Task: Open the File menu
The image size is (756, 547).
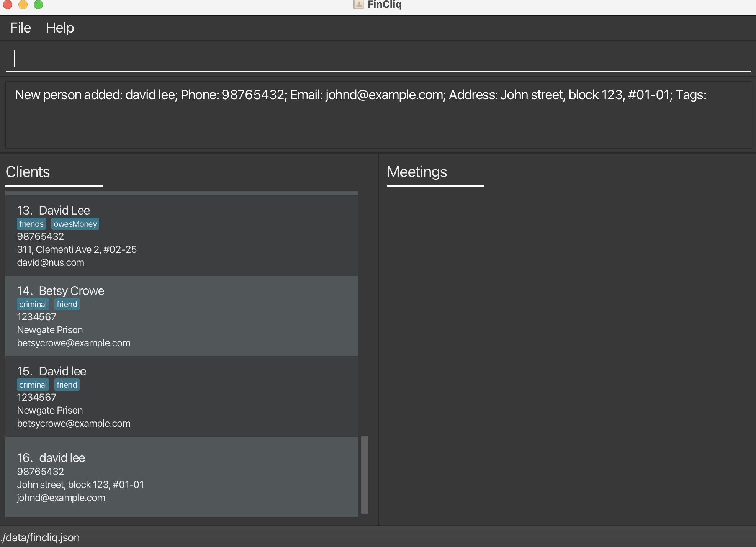Action: pyautogui.click(x=20, y=28)
